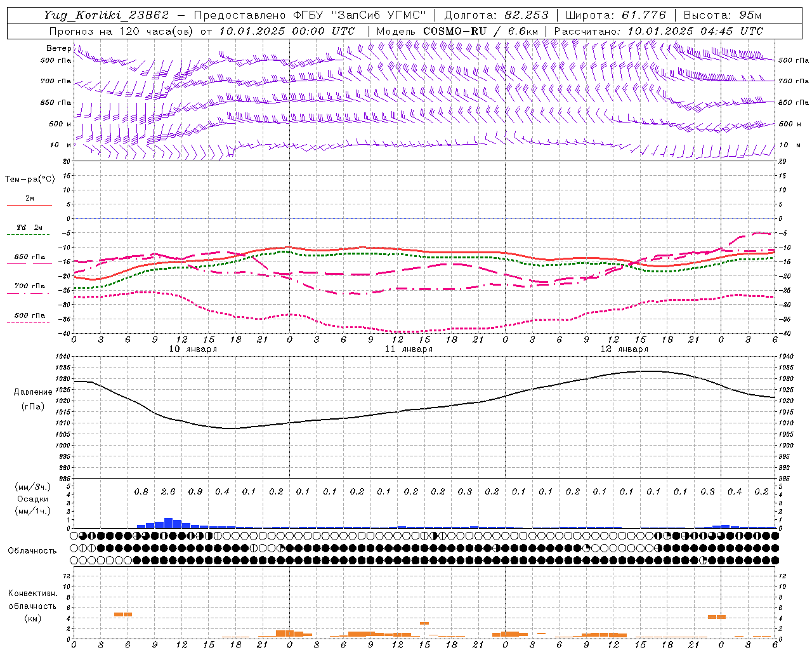This screenshot has width=812, height=650.
Task: Select the Давление pressure panel label
Action: click(33, 392)
